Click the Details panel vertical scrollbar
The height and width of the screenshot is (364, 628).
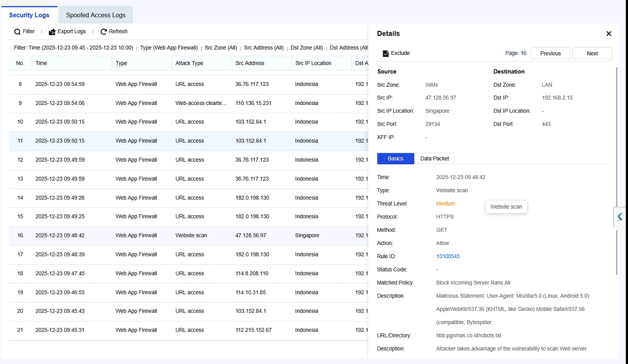click(x=616, y=170)
